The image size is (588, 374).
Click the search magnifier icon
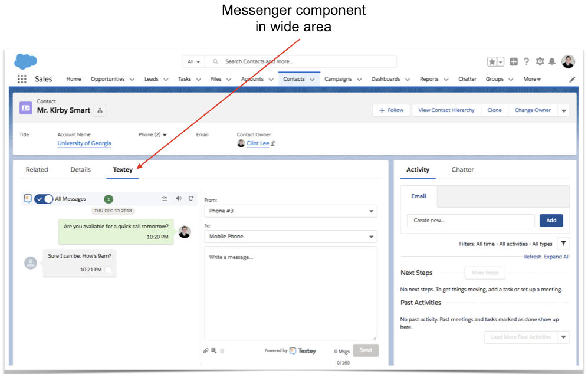pos(216,61)
